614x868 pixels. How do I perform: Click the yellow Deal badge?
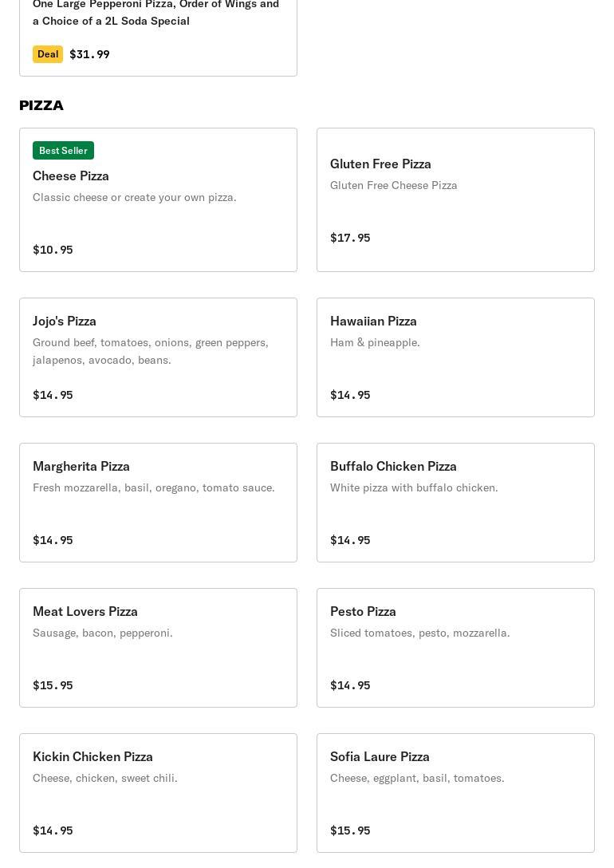click(48, 54)
